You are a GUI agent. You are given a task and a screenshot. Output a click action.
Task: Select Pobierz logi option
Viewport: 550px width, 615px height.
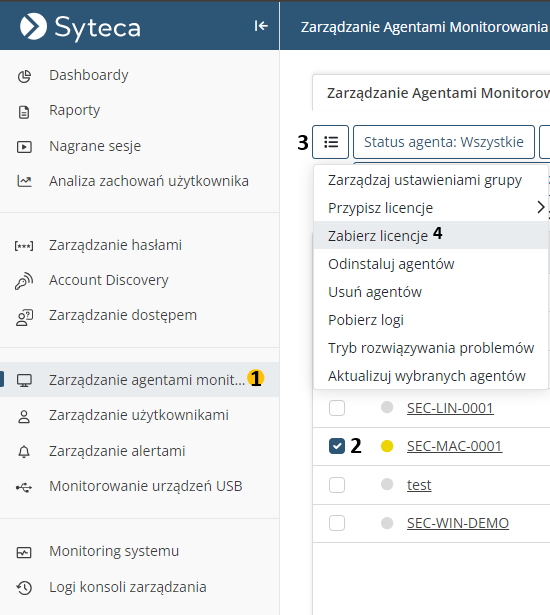coord(431,320)
